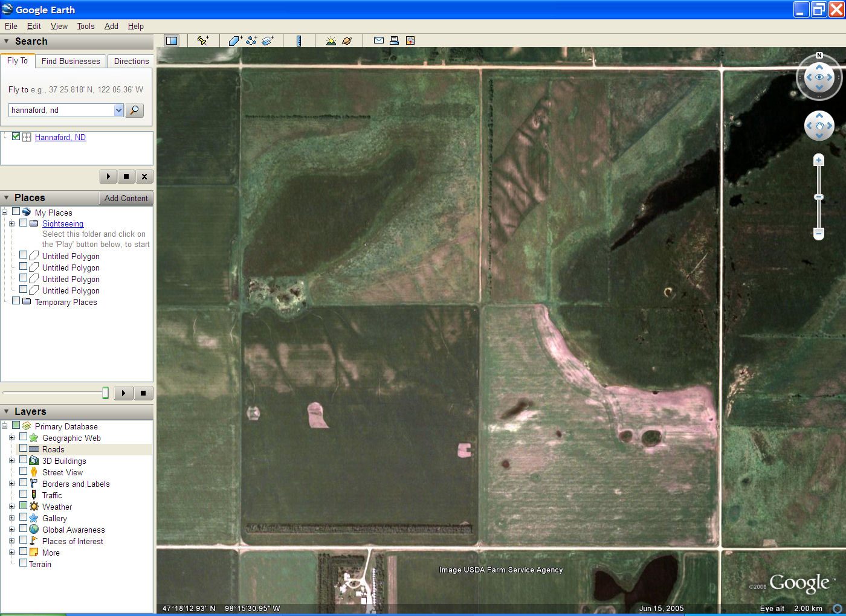
Task: Click the Look joystick eye control
Action: 819,77
